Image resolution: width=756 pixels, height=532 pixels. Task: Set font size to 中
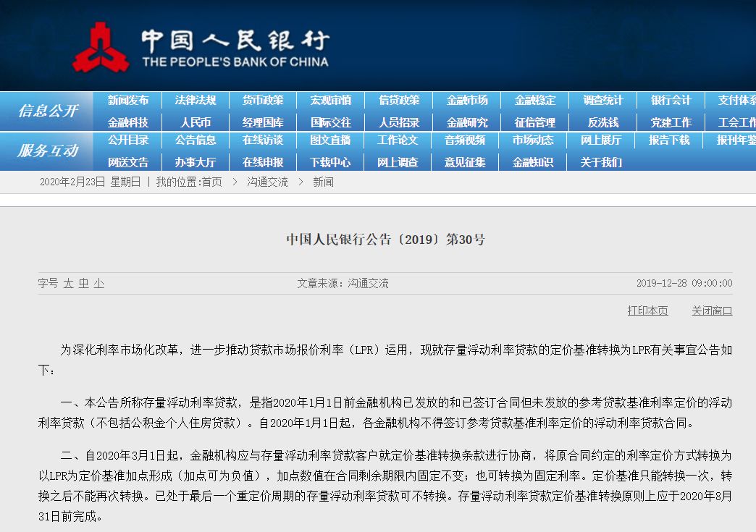pos(83,283)
